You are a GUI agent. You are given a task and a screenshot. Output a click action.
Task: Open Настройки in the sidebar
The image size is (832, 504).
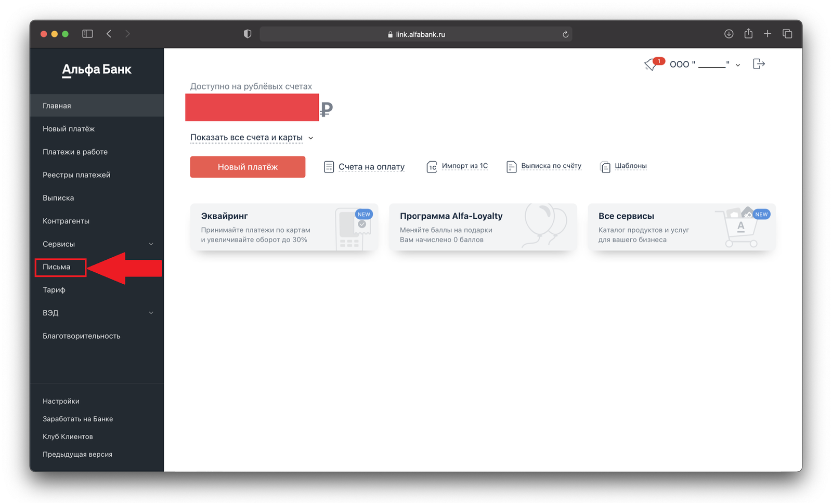61,401
